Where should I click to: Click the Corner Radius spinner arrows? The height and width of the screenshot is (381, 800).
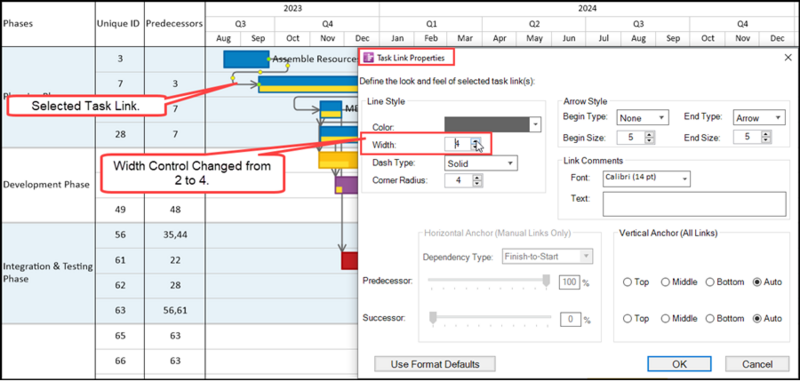(x=477, y=180)
